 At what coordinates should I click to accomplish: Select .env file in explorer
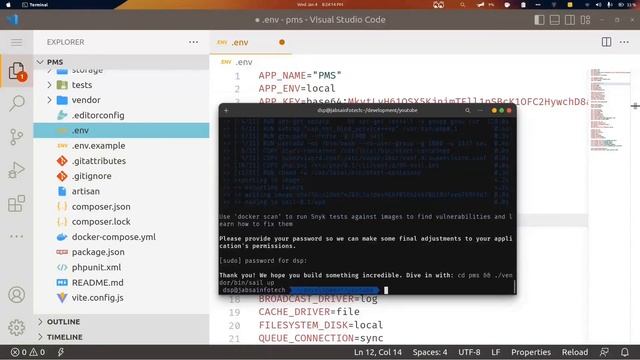[121, 130]
